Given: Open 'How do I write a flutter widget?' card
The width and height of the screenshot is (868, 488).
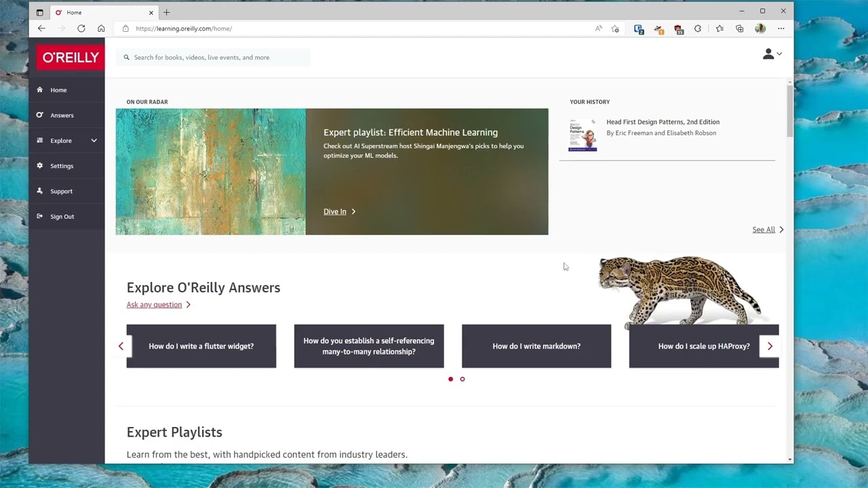Looking at the screenshot, I should pyautogui.click(x=201, y=346).
